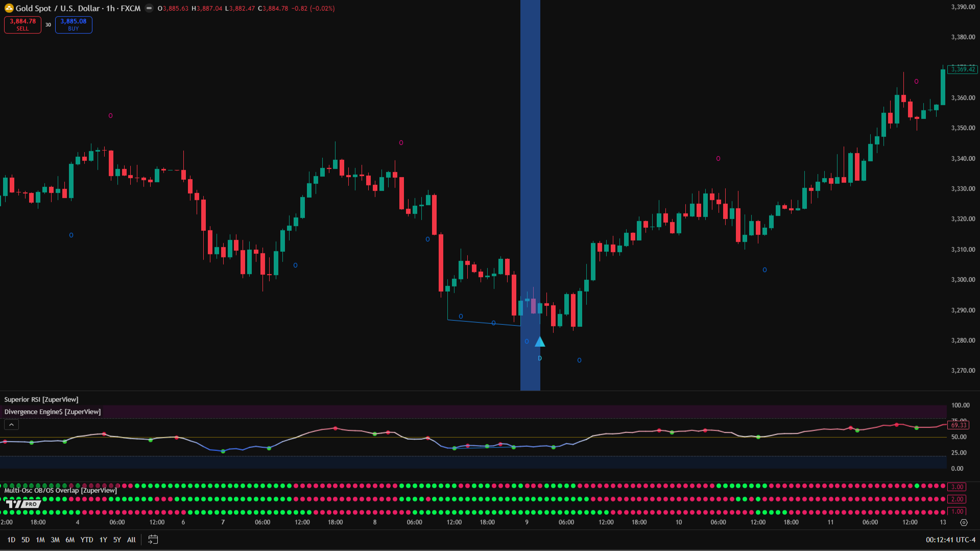Open the Go to date calendar icon
This screenshot has height=551, width=980.
[153, 539]
